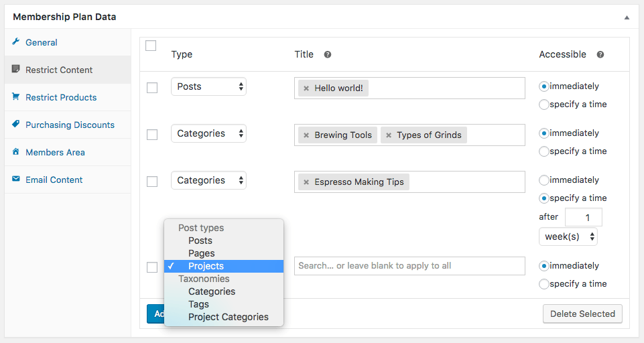Image resolution: width=644 pixels, height=343 pixels.
Task: Select Project Categories from the dropdown list
Action: [x=228, y=317]
